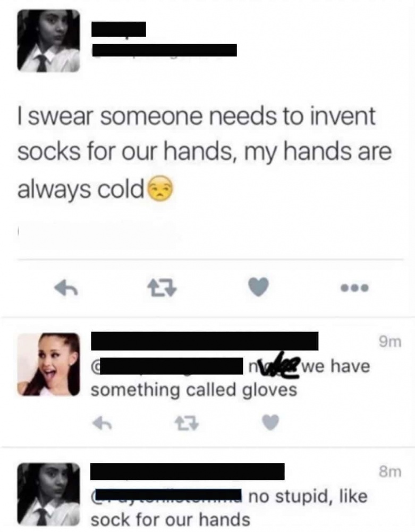Open the "no stupid, like sock" reply text
This screenshot has width=415, height=532.
[x=229, y=508]
